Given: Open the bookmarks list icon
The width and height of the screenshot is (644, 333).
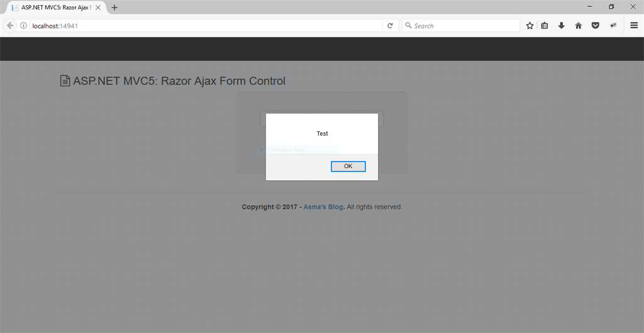Looking at the screenshot, I should (x=545, y=25).
